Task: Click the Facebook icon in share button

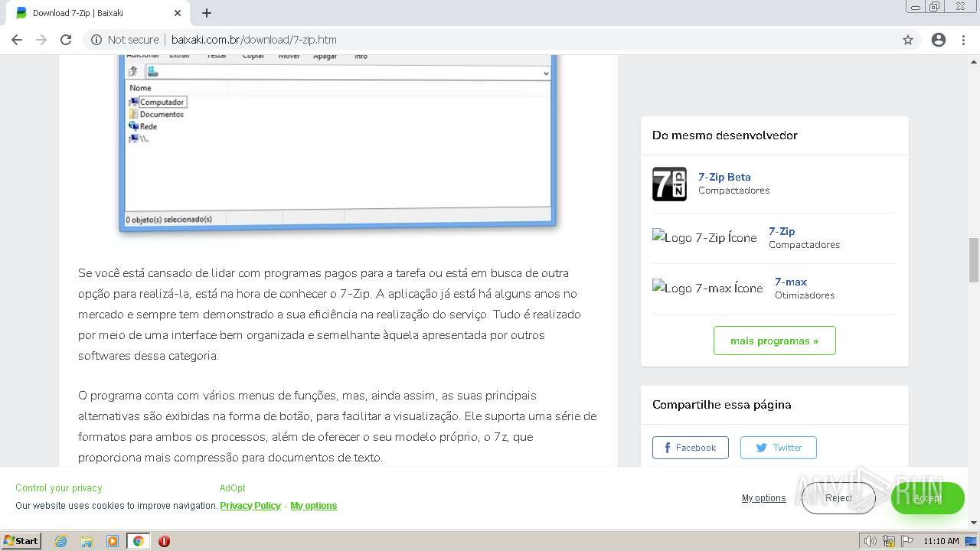Action: pyautogui.click(x=668, y=448)
